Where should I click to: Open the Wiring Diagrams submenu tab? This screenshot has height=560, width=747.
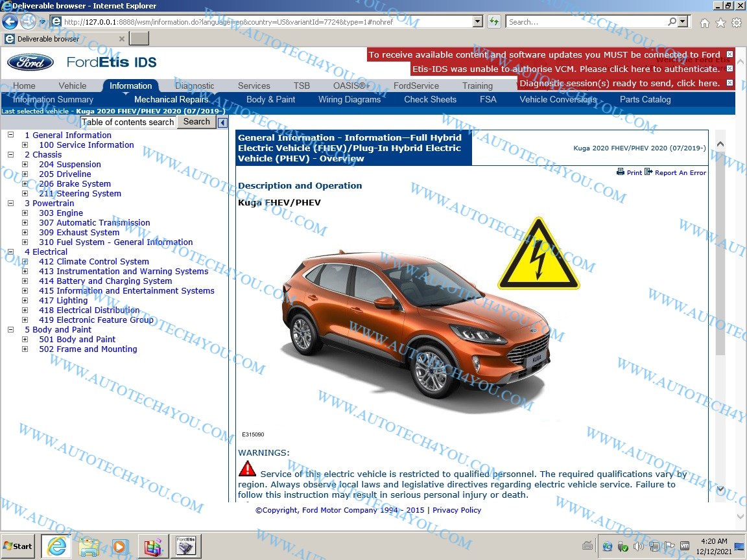pyautogui.click(x=349, y=100)
